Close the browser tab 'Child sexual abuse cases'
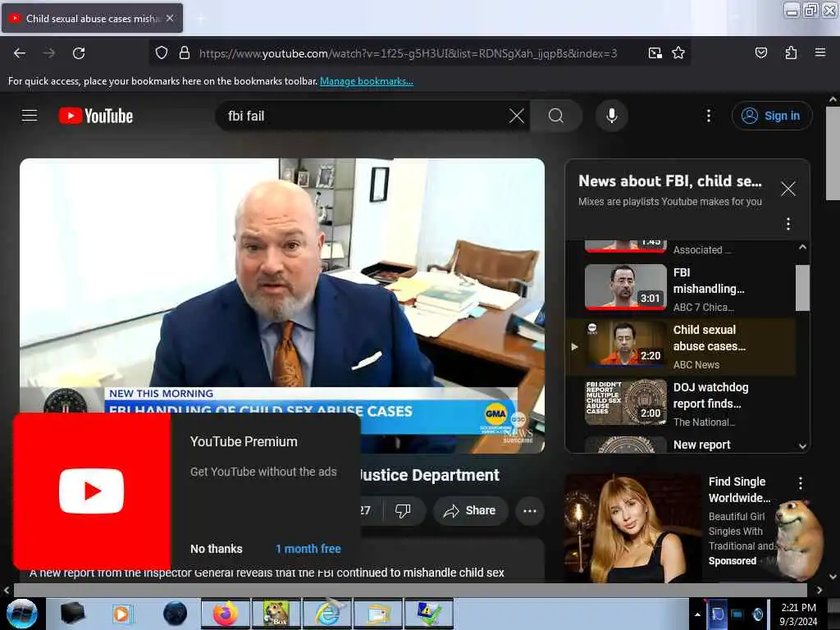 [x=170, y=18]
